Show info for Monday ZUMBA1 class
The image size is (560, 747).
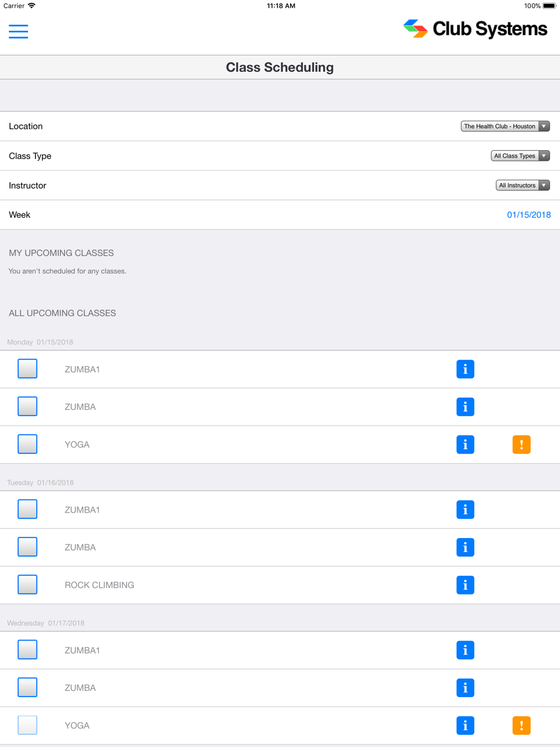click(x=465, y=370)
